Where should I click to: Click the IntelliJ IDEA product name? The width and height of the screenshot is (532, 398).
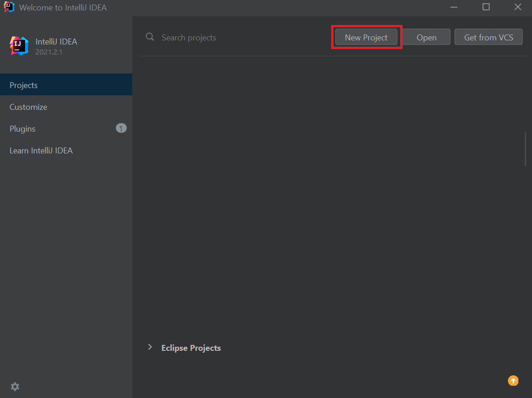[56, 42]
